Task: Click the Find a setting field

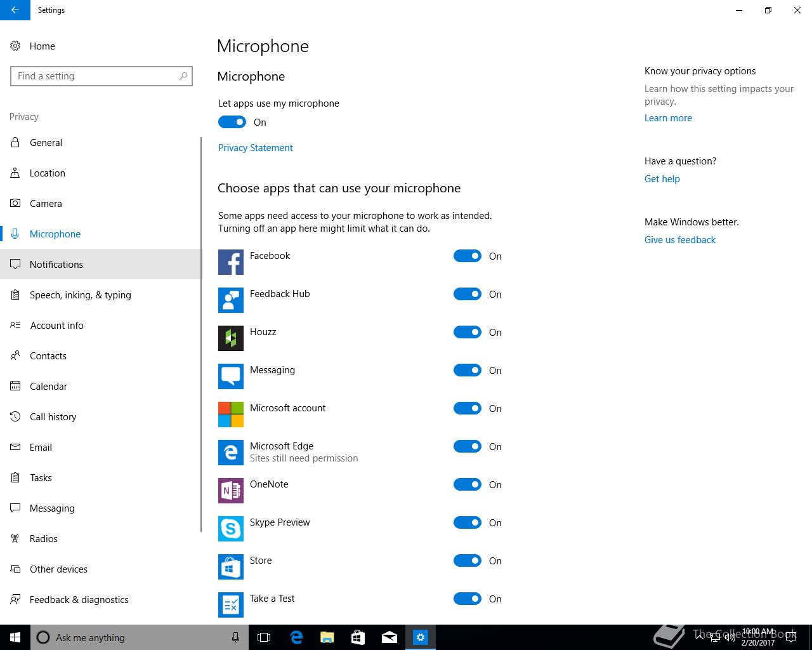Action: pyautogui.click(x=101, y=76)
